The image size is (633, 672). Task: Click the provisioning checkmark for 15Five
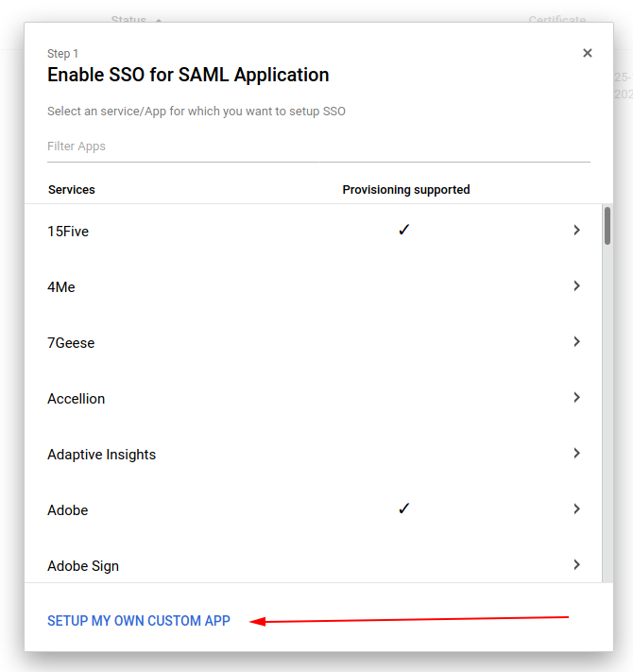click(x=403, y=230)
